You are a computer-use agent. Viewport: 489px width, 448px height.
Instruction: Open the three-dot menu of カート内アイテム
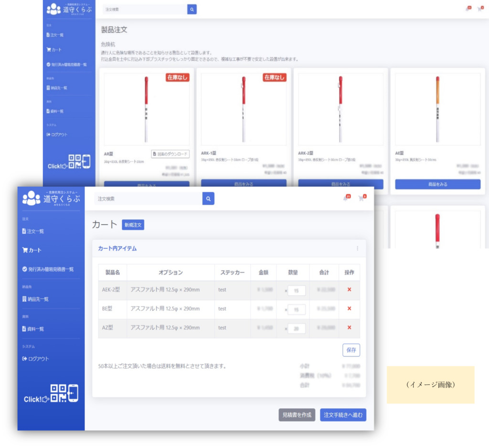point(357,248)
